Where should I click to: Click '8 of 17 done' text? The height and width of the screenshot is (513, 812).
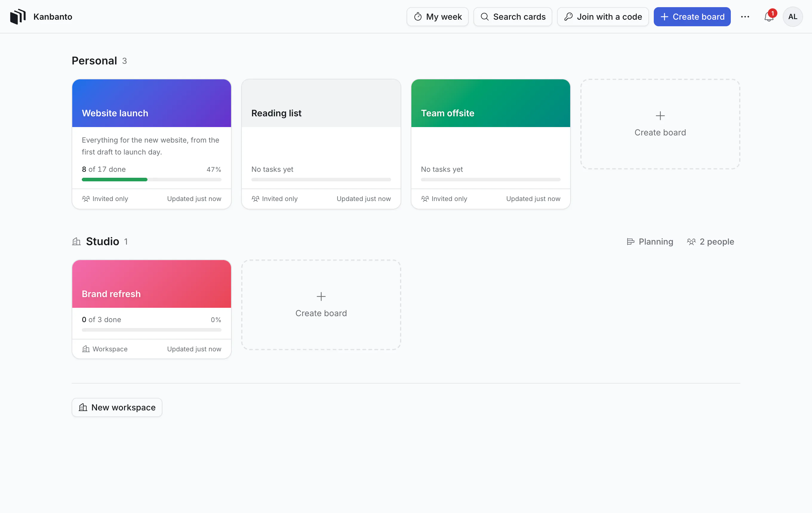104,169
